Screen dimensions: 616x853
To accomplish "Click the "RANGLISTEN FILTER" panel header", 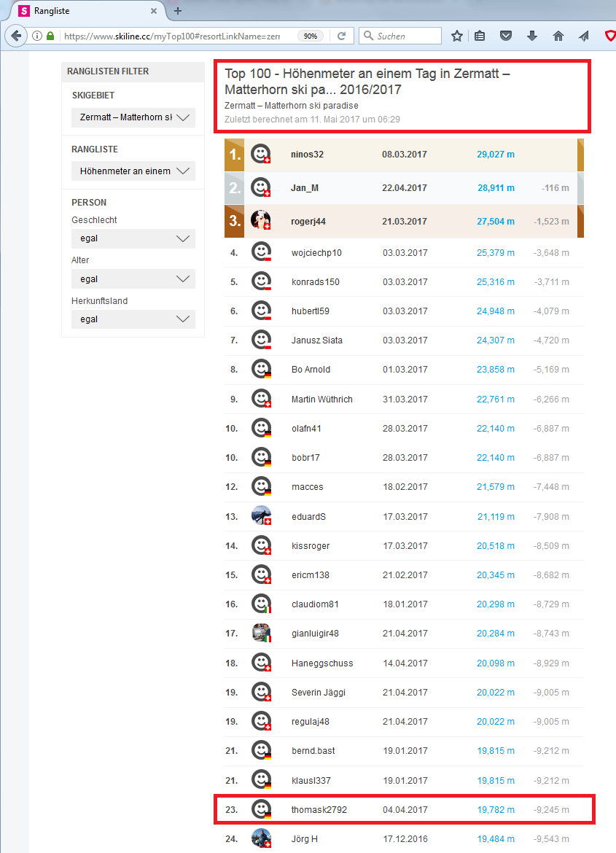I will (108, 71).
